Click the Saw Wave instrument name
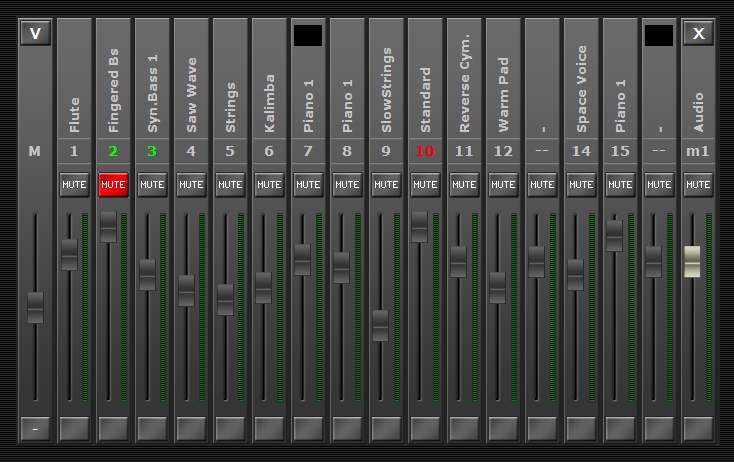The height and width of the screenshot is (462, 734). pyautogui.click(x=191, y=95)
